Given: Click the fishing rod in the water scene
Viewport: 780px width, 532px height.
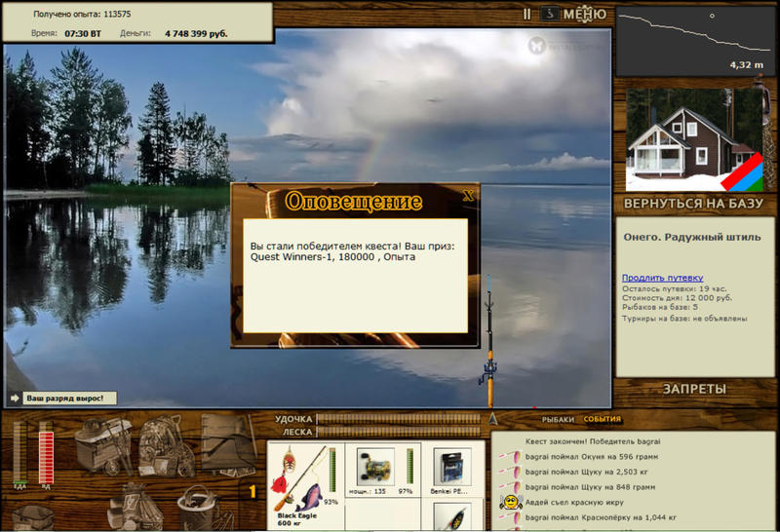Looking at the screenshot, I should click(489, 343).
